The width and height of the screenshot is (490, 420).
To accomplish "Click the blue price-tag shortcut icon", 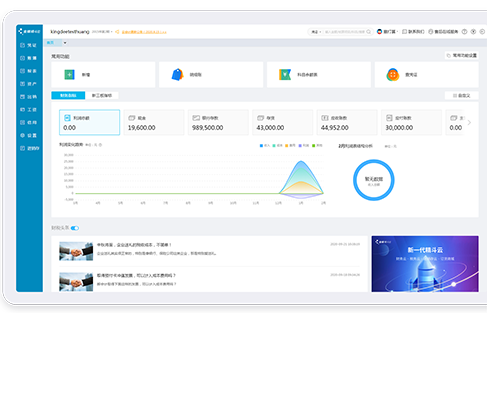I will coord(177,75).
